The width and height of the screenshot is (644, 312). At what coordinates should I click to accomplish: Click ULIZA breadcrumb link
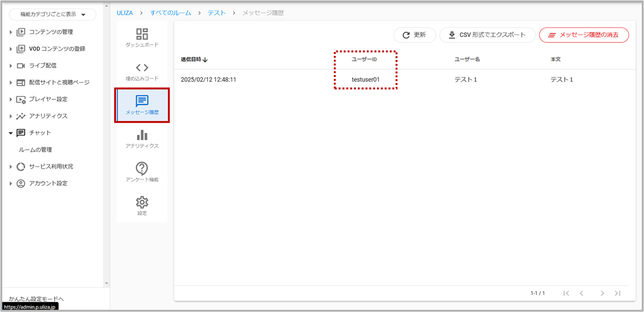pos(125,13)
